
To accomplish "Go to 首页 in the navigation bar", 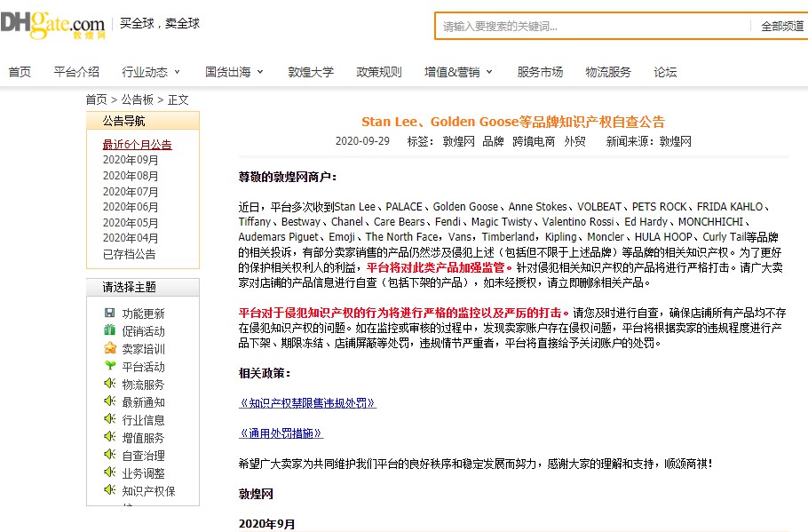I will [x=20, y=72].
